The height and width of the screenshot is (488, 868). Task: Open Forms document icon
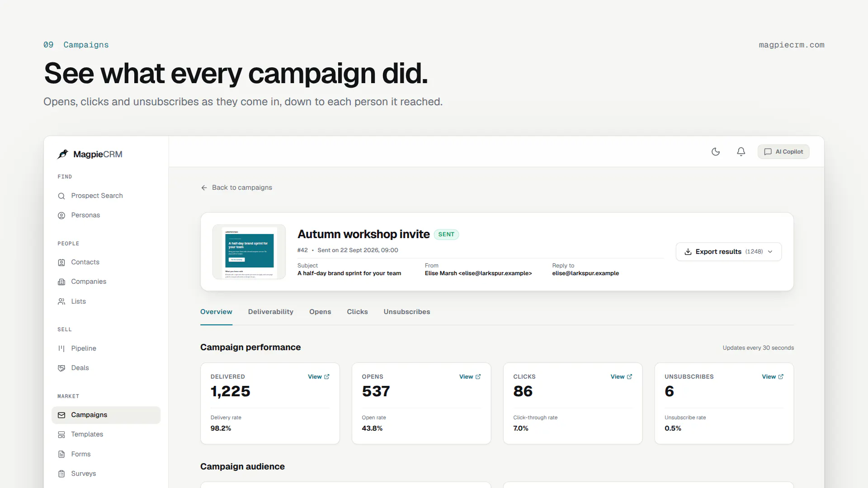pos(61,454)
